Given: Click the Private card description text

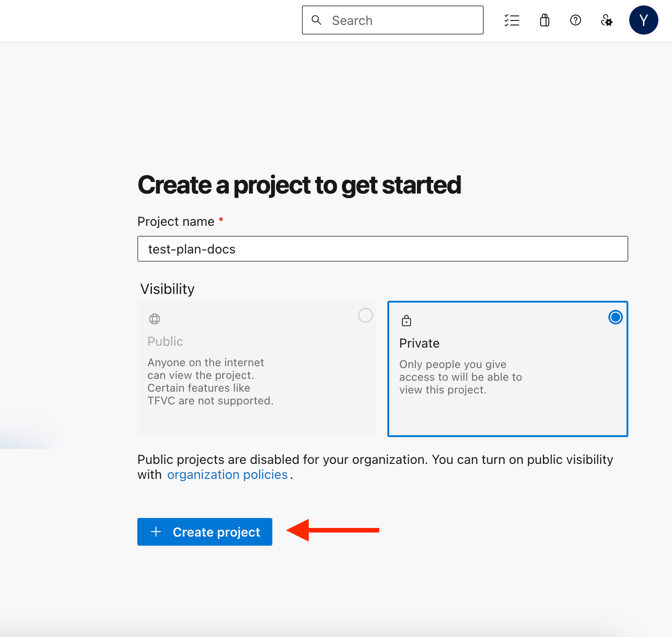Looking at the screenshot, I should 460,377.
